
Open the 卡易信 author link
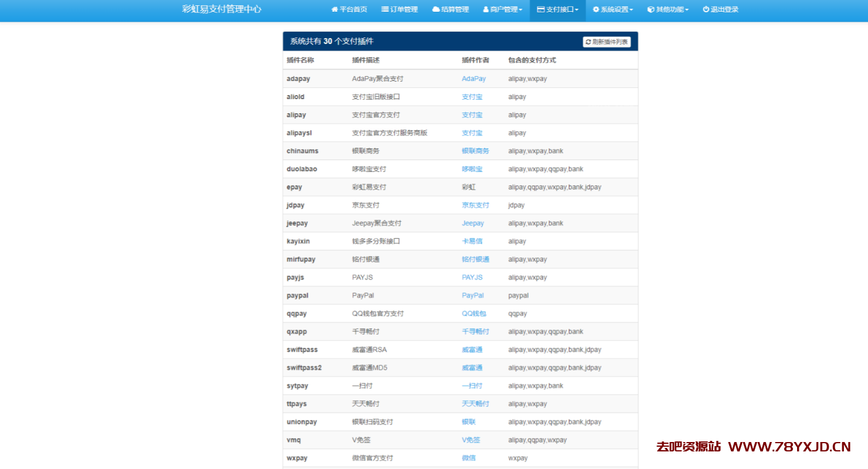click(472, 241)
